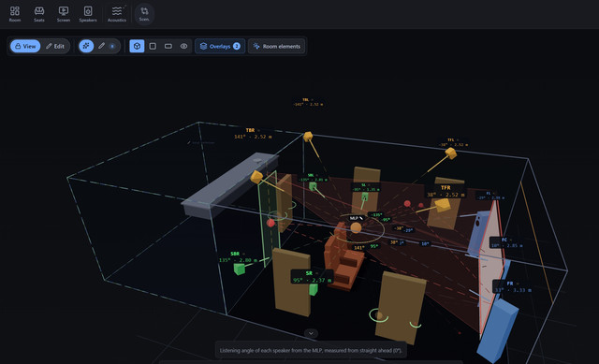This screenshot has width=599, height=364.
Task: Select the FC speaker label
Action: point(506,242)
